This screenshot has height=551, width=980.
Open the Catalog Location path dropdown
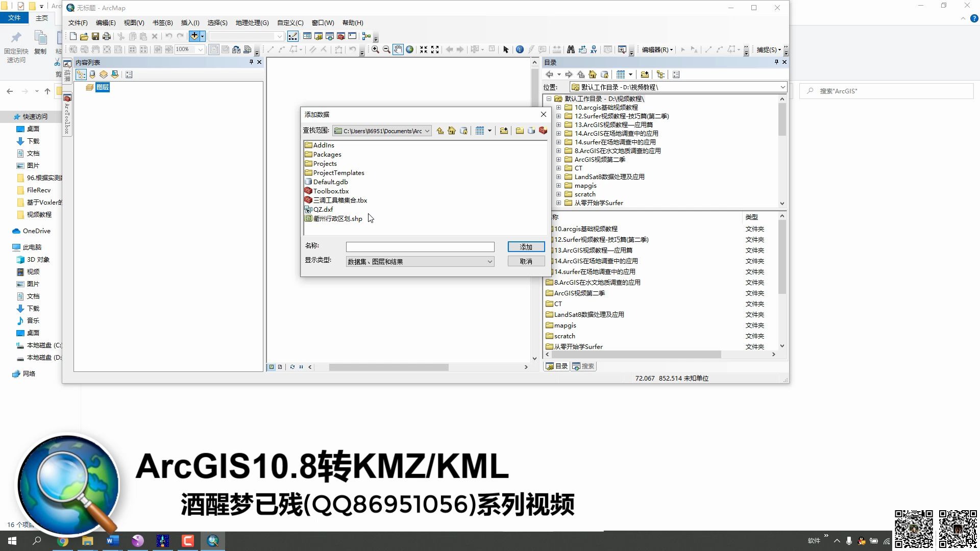[782, 87]
